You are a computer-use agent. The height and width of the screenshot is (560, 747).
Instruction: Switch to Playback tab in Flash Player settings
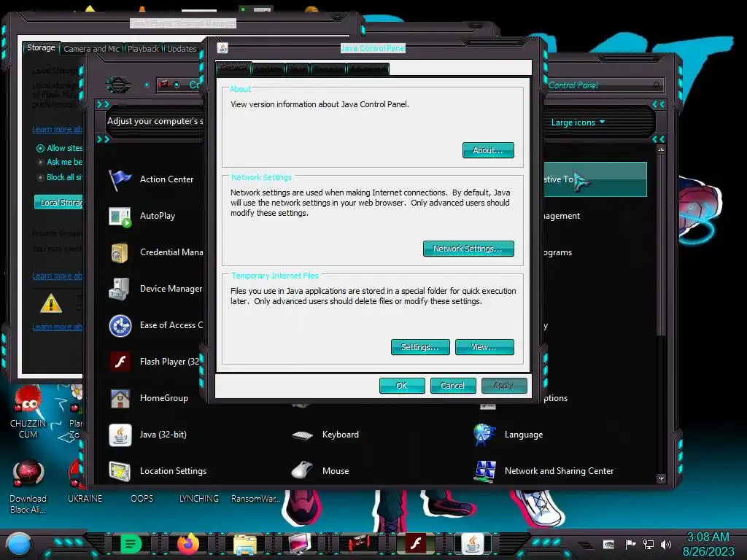[143, 49]
